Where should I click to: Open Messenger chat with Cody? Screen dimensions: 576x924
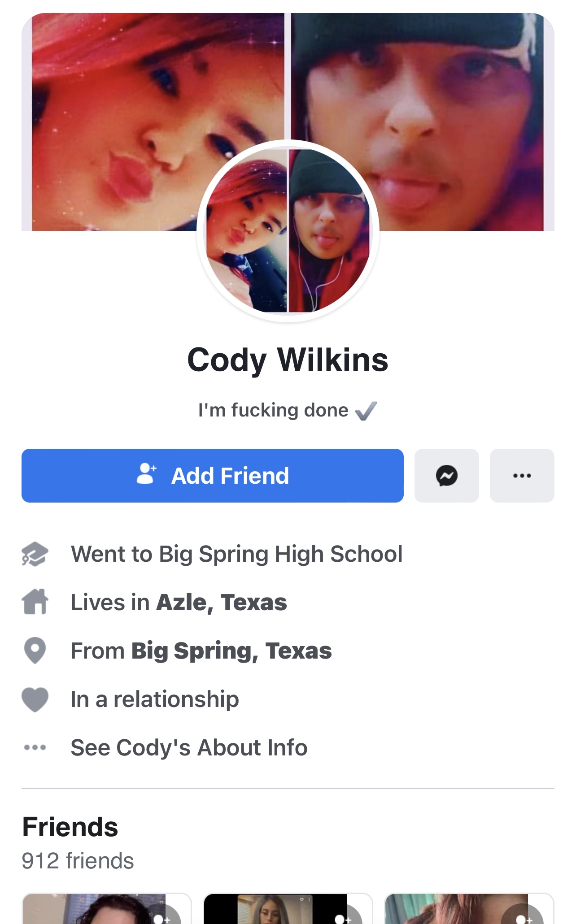coord(446,475)
